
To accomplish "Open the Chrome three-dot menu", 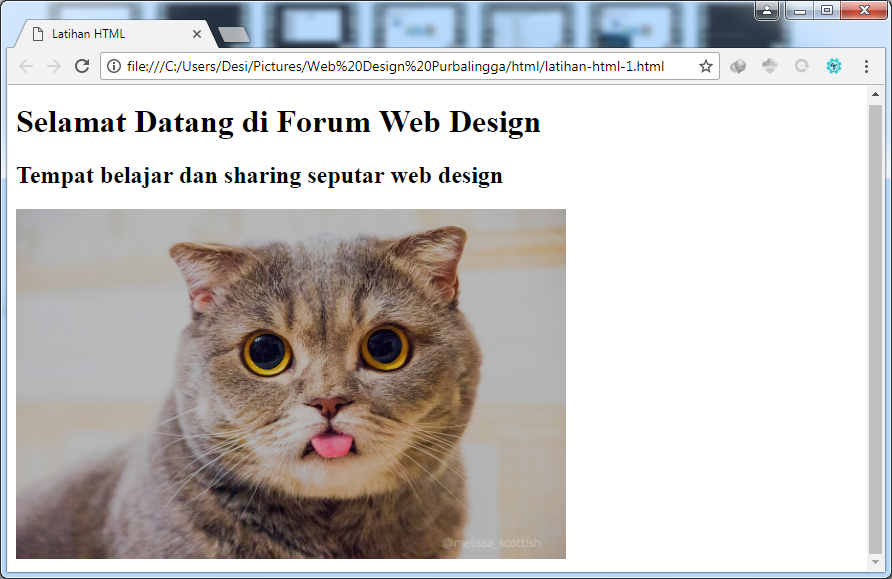I will point(866,66).
